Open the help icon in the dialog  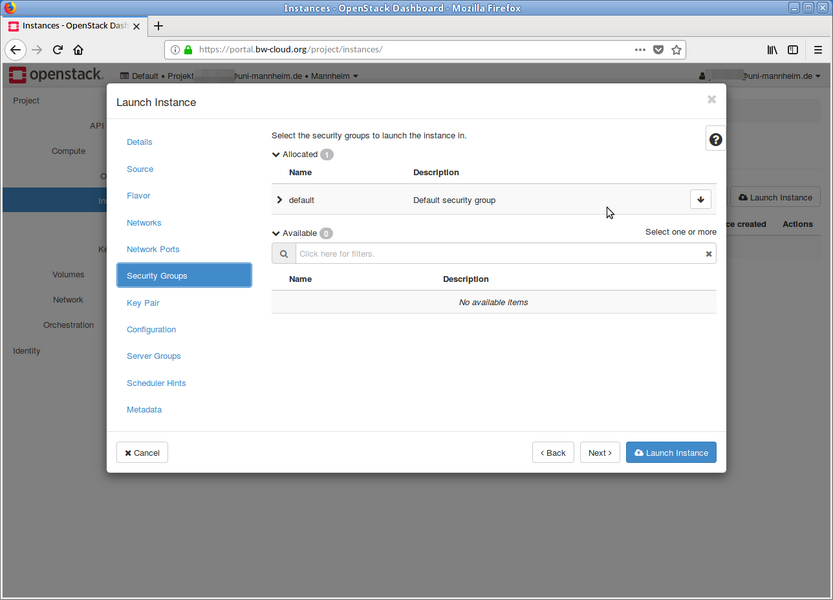714,139
